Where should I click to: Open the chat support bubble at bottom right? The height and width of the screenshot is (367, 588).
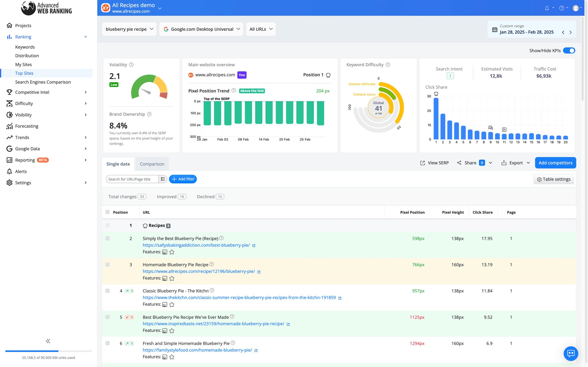click(x=571, y=354)
